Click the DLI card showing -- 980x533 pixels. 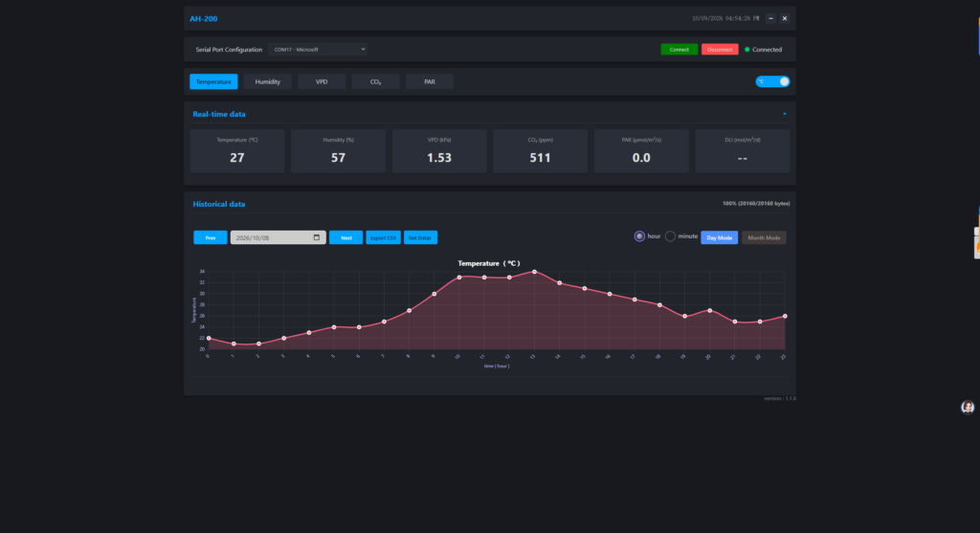click(743, 151)
